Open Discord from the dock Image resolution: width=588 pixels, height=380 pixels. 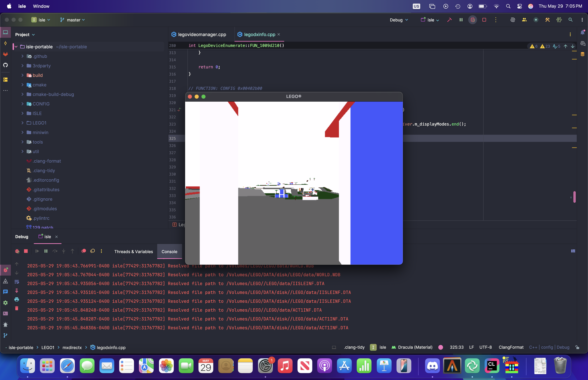tap(432, 365)
